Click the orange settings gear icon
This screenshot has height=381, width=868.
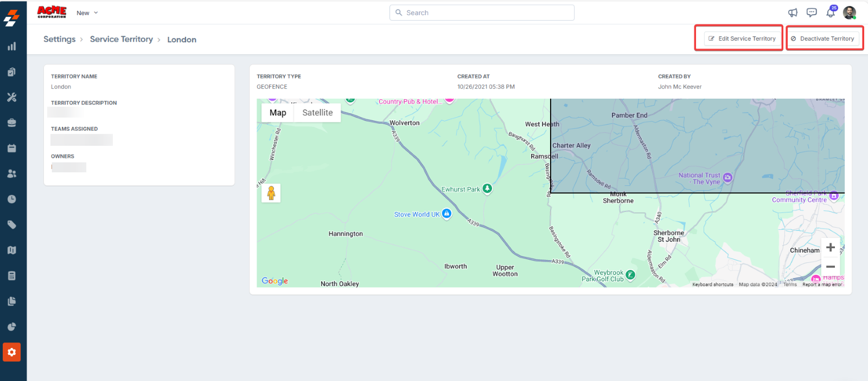click(11, 352)
